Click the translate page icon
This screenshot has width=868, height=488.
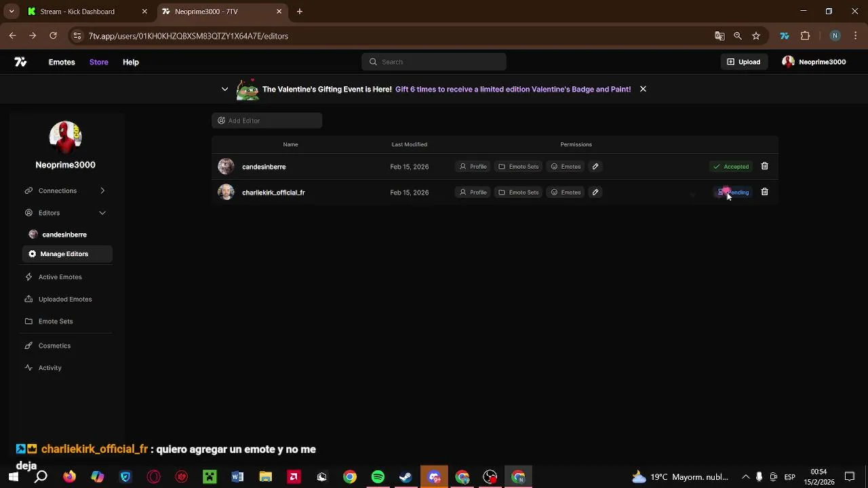click(719, 36)
